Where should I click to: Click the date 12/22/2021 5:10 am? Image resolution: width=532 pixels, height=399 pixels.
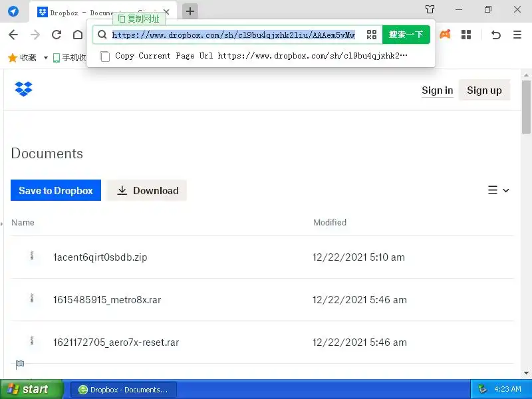coord(358,257)
